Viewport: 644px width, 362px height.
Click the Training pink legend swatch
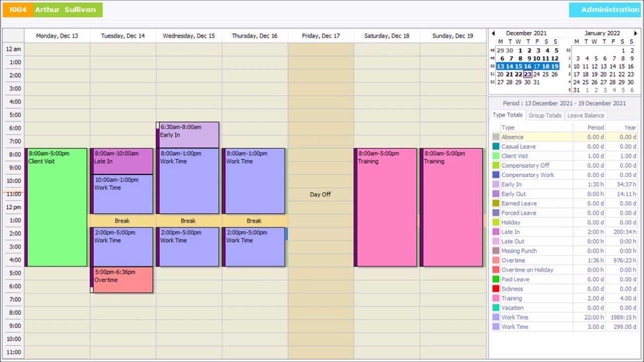(496, 299)
